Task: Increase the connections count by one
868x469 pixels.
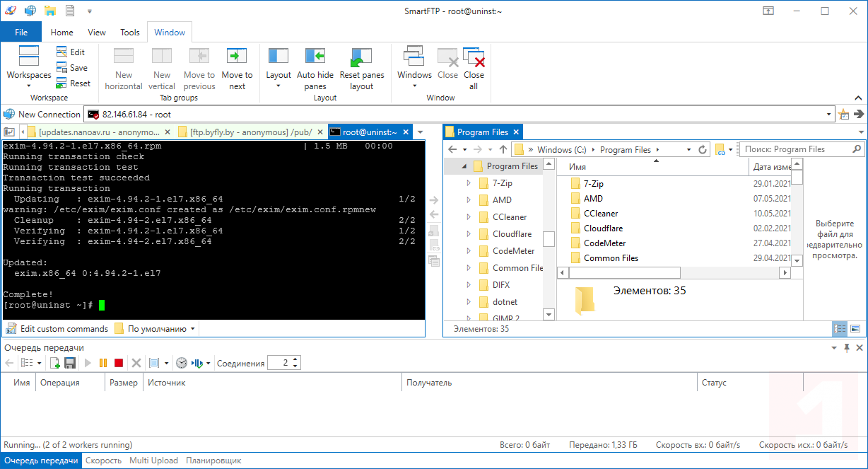Action: [295, 359]
